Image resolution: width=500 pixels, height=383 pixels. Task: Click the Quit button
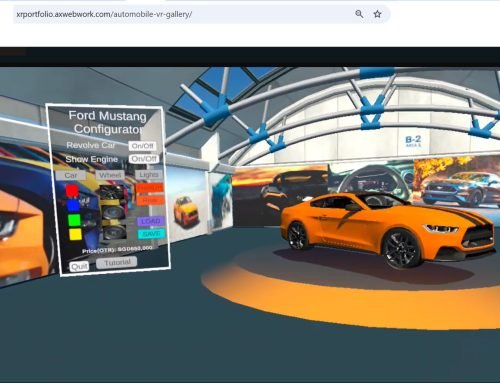click(x=79, y=266)
